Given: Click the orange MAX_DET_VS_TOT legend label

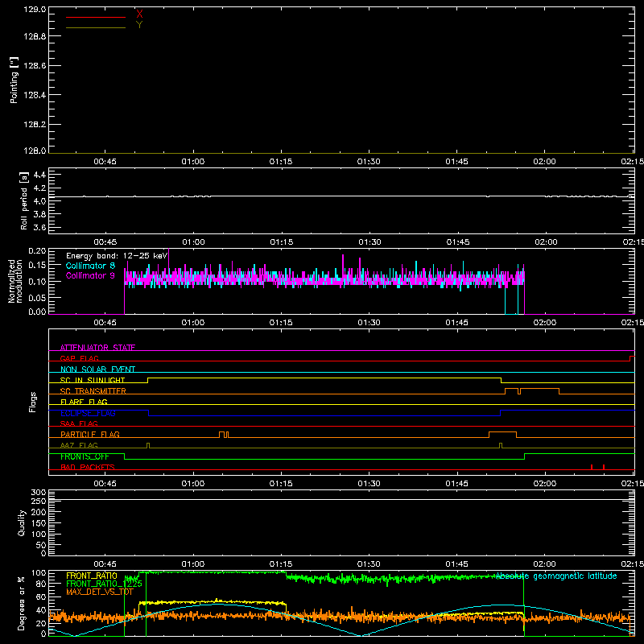Looking at the screenshot, I should (99, 592).
